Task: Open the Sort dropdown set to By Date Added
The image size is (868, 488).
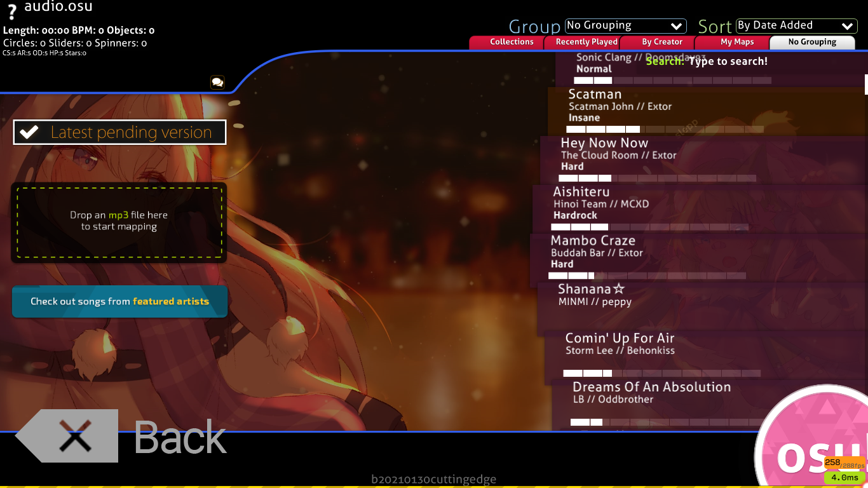Action: [x=797, y=25]
